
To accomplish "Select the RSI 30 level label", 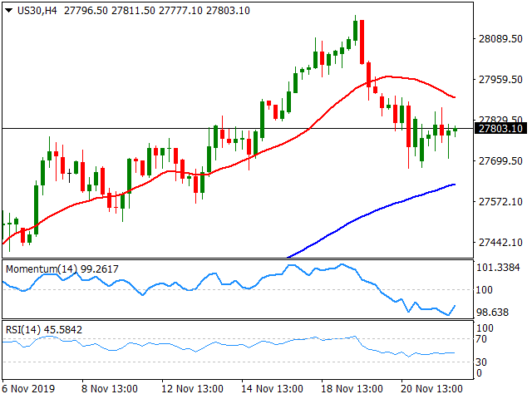I will [481, 362].
